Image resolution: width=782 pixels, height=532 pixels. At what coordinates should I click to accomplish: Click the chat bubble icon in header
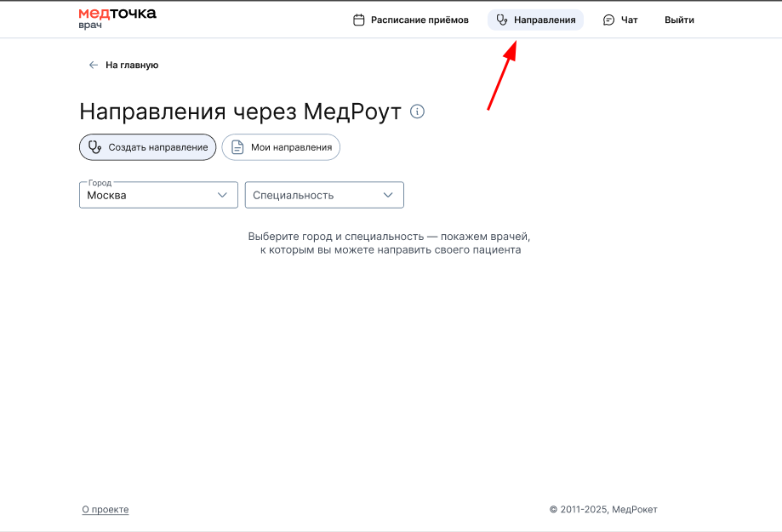(608, 20)
